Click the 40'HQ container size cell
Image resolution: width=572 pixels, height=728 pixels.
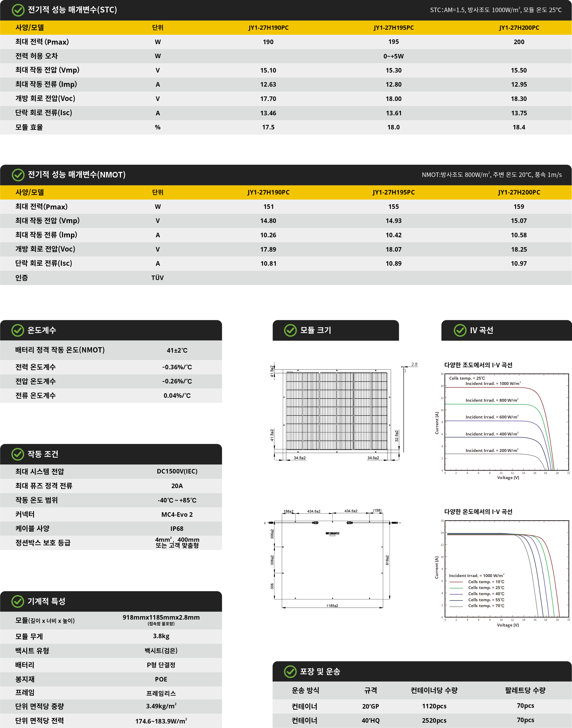tap(371, 721)
